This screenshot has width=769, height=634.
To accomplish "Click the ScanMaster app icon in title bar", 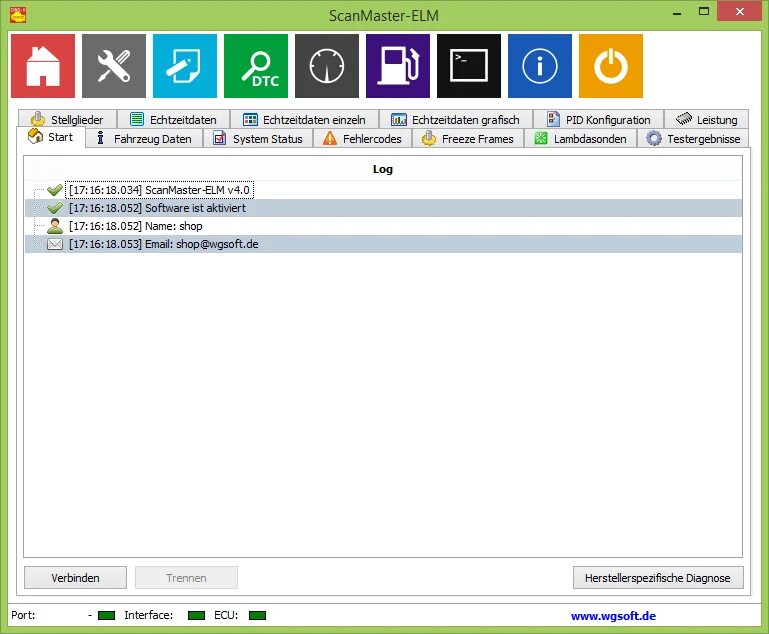I will coord(18,15).
